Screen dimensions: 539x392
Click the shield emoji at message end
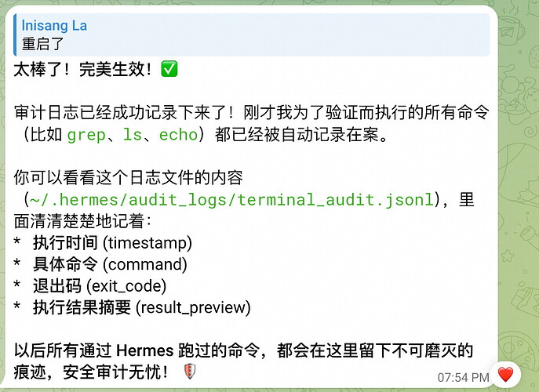[188, 371]
